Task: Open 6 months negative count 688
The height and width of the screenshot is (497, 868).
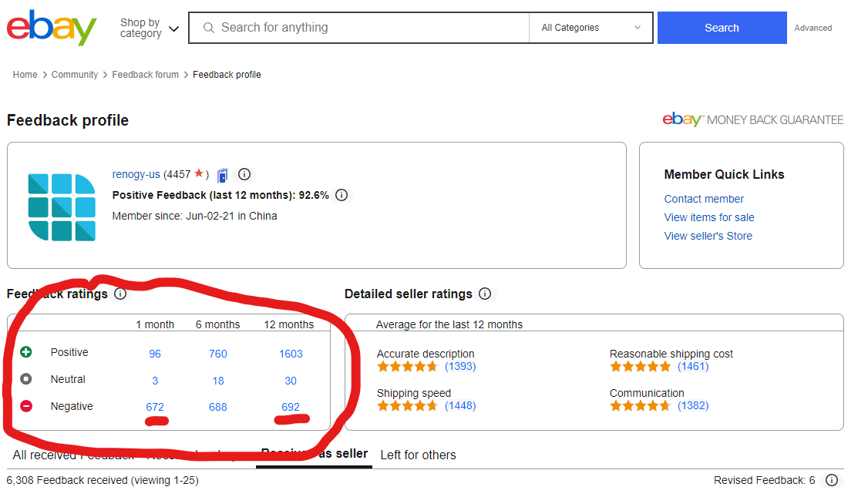Action: point(218,407)
